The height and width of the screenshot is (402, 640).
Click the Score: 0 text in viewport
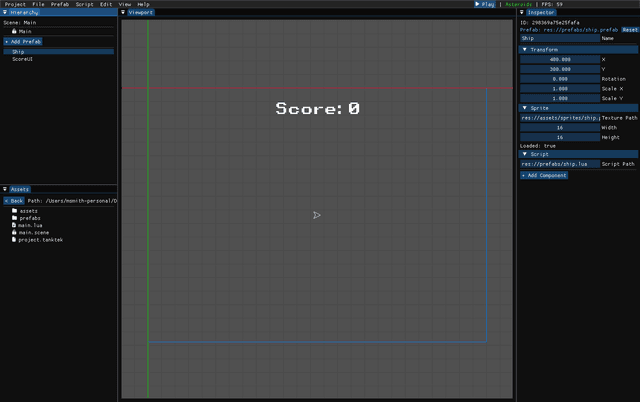[x=318, y=109]
